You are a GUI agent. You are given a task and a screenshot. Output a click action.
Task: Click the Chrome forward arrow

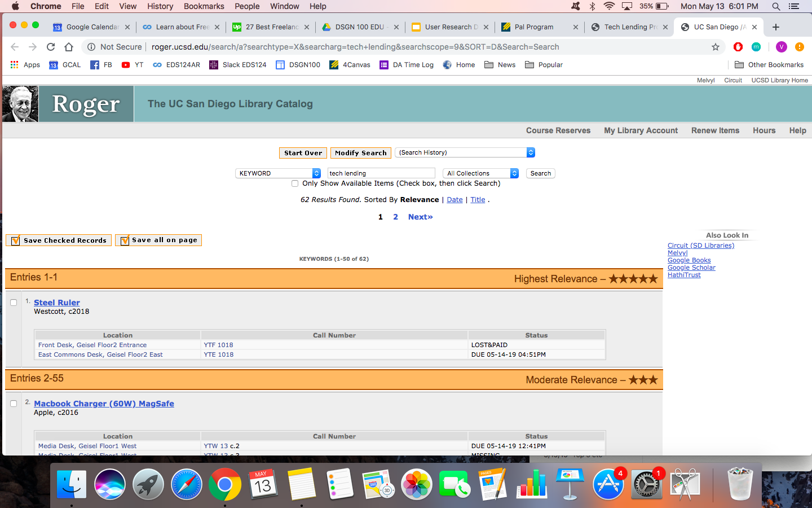(x=33, y=47)
